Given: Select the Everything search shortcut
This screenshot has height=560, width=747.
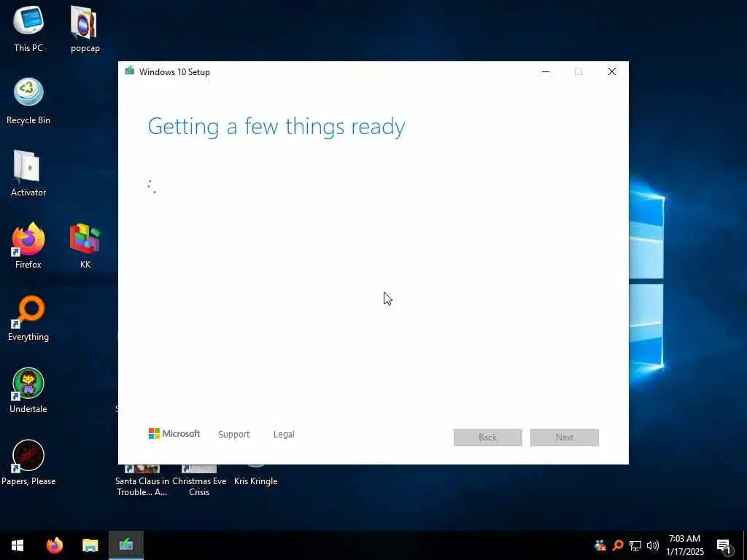Looking at the screenshot, I should (x=28, y=318).
